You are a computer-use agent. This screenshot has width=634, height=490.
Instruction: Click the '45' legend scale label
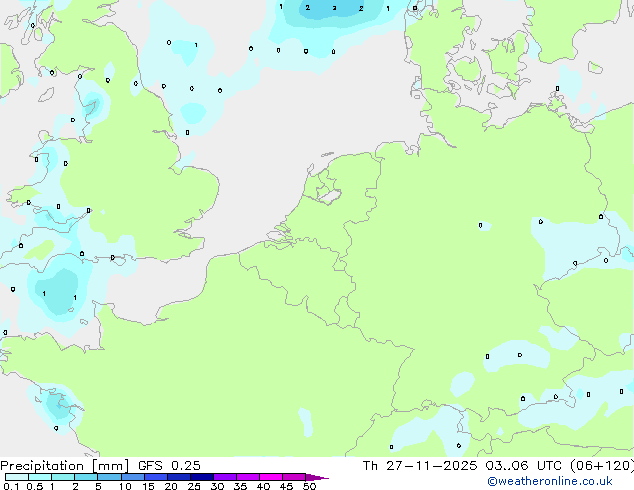[x=286, y=486]
